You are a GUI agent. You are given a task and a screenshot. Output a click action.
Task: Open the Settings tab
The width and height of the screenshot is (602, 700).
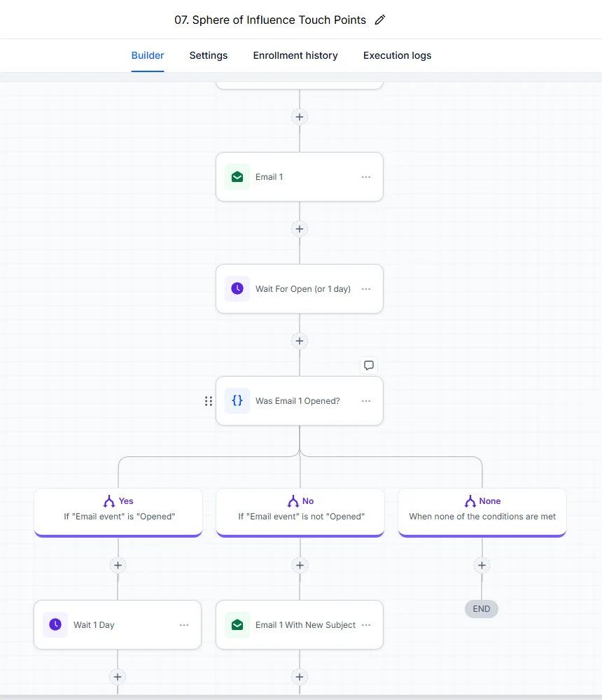click(209, 55)
